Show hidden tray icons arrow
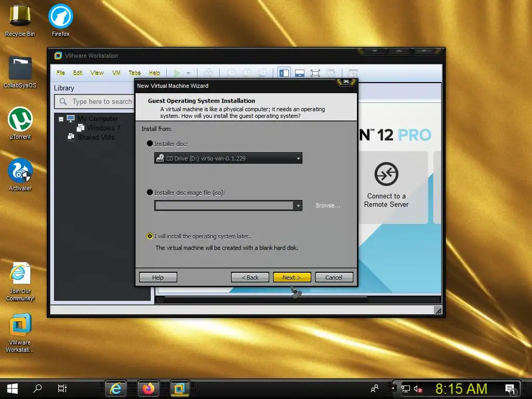 [x=393, y=388]
